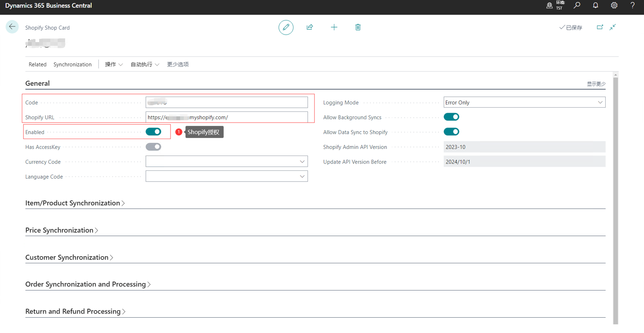Open the Related menu

[x=37, y=64]
